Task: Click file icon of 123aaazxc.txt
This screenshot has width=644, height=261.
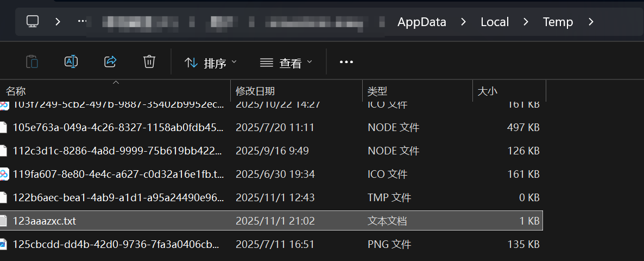Action: (x=4, y=221)
